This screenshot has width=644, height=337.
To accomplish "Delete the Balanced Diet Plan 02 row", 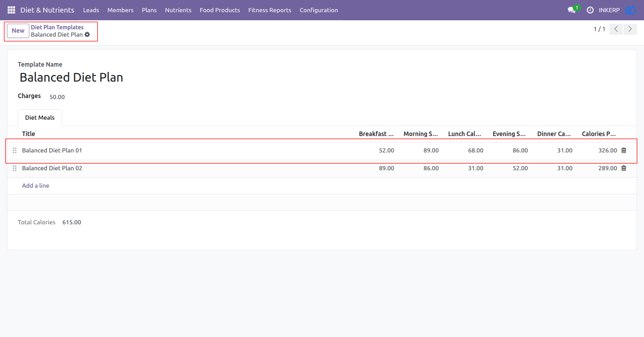I will pyautogui.click(x=624, y=168).
